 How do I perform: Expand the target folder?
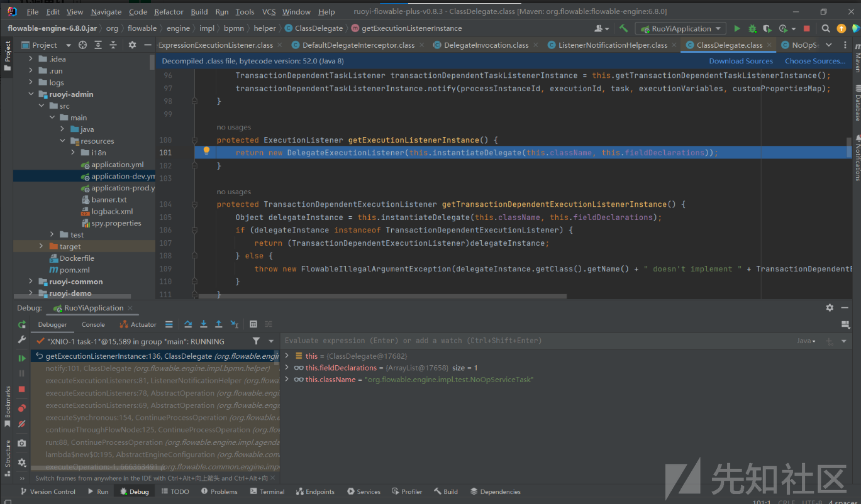pos(42,246)
